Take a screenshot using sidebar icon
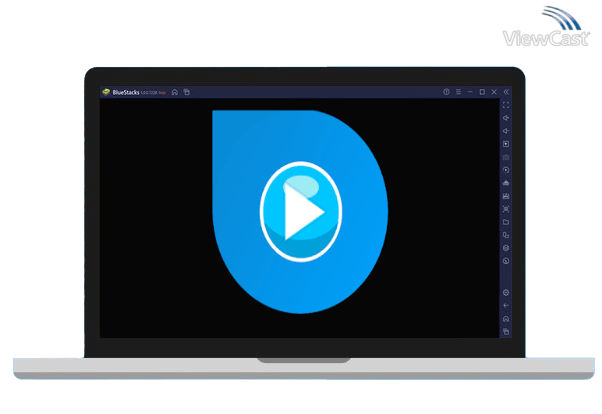 coord(506,209)
